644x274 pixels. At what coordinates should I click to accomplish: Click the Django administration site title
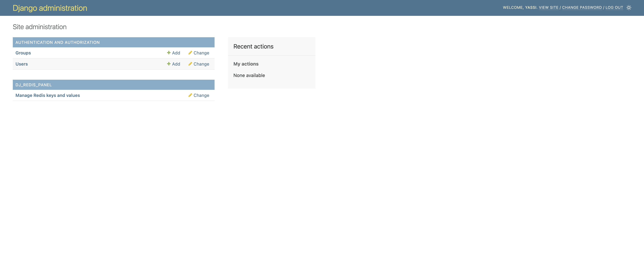click(50, 8)
